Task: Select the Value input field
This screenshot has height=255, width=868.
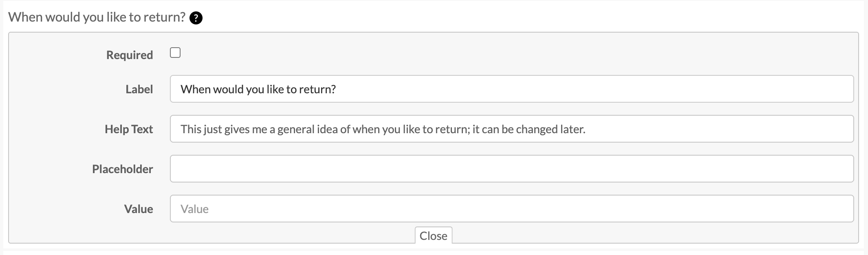Action: [x=511, y=209]
